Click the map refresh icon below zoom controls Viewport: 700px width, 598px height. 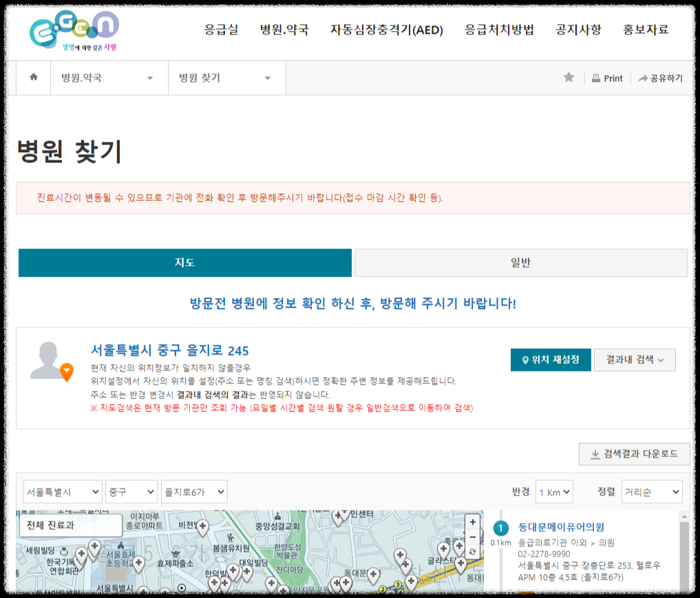pyautogui.click(x=472, y=551)
